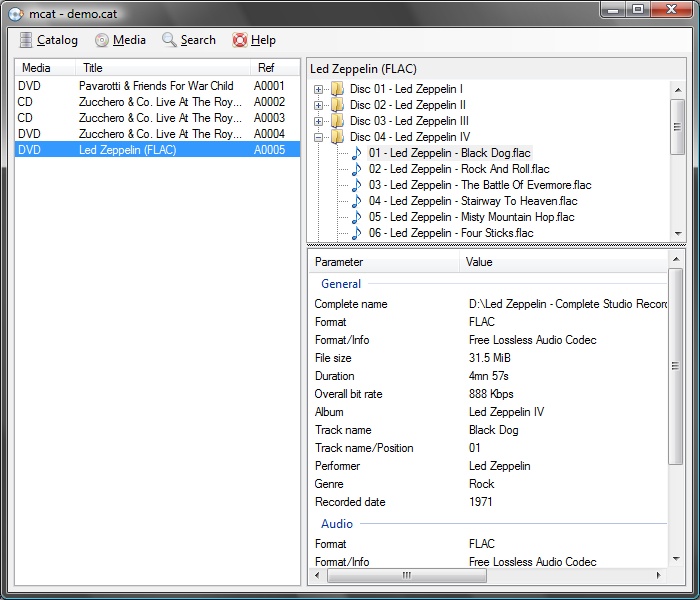Select catalog row with ref A0002

point(157,102)
